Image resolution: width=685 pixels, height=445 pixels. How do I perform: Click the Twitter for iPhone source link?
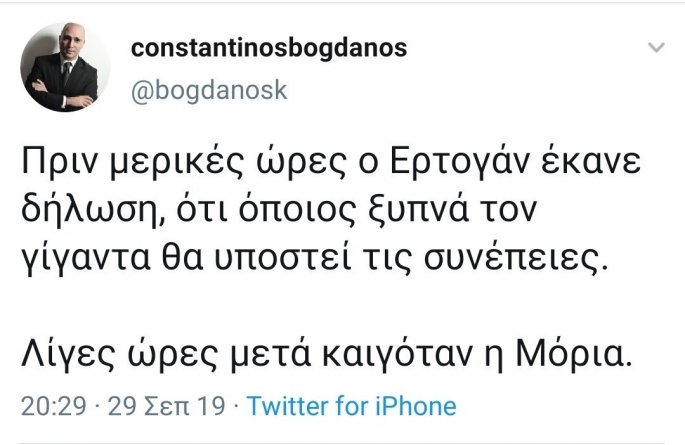pos(351,406)
